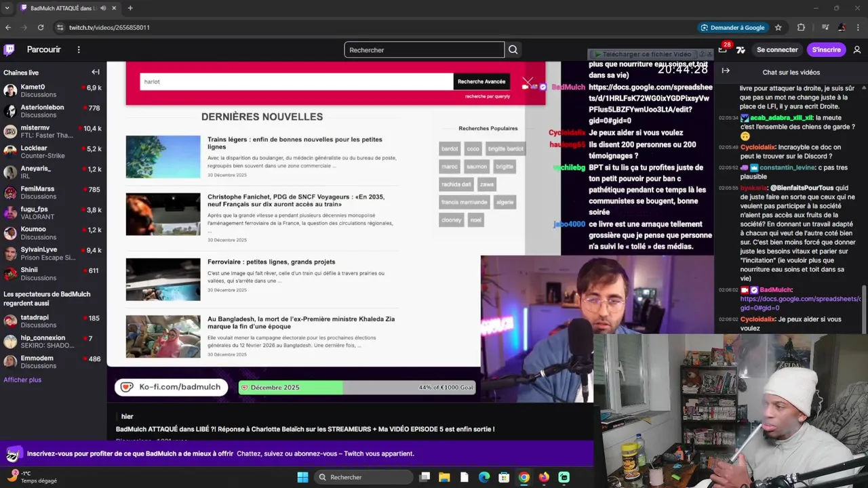Click Afficher plus in the sidebar
The height and width of the screenshot is (488, 868).
pos(22,380)
